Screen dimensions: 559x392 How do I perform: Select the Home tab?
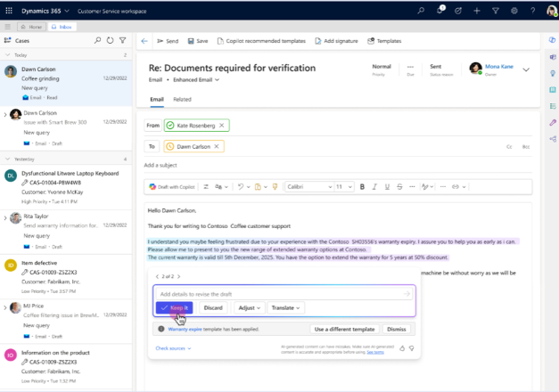[32, 27]
